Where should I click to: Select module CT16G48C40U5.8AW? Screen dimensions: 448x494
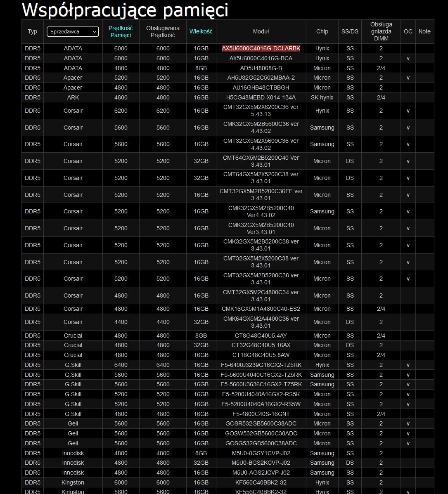click(x=261, y=355)
